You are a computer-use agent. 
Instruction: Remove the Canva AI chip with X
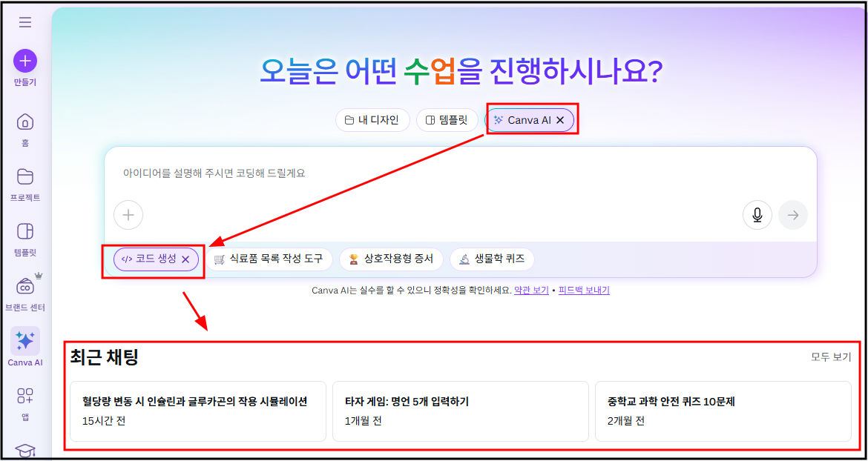[560, 120]
